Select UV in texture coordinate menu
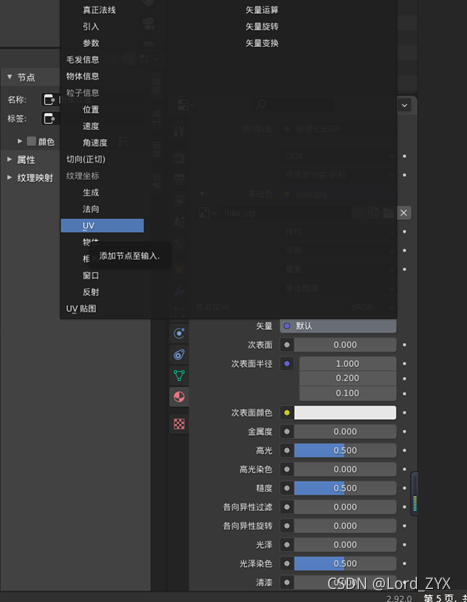This screenshot has height=602, width=467. pos(103,226)
